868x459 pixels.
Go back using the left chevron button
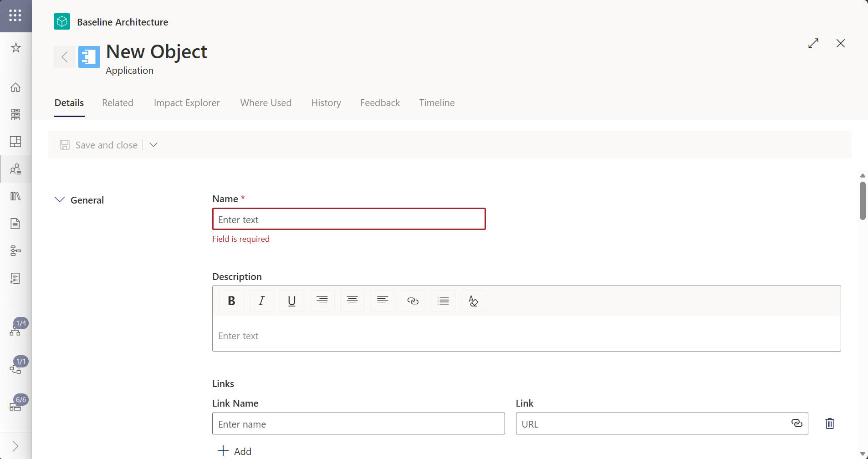coord(65,57)
